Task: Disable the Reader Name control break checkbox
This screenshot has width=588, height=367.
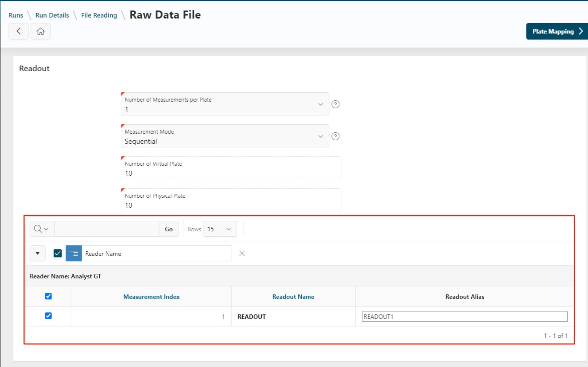Action: [x=57, y=253]
